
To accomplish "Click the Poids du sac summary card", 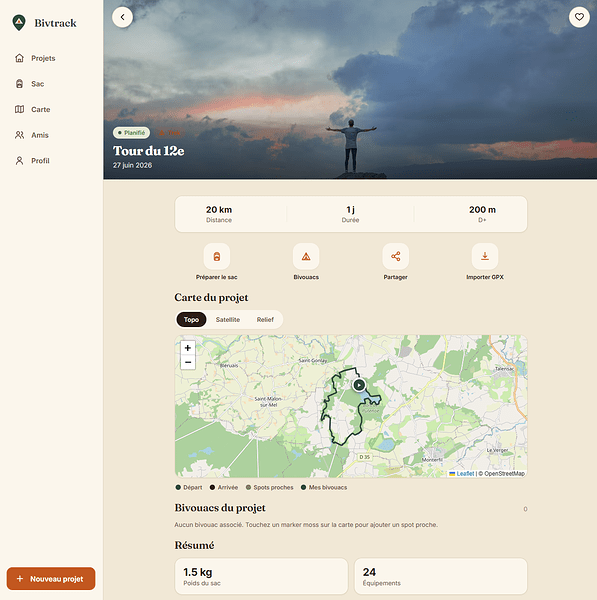I will pos(261,576).
